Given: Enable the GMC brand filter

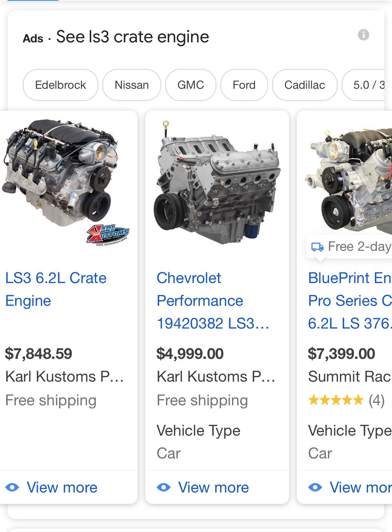Looking at the screenshot, I should (x=190, y=85).
